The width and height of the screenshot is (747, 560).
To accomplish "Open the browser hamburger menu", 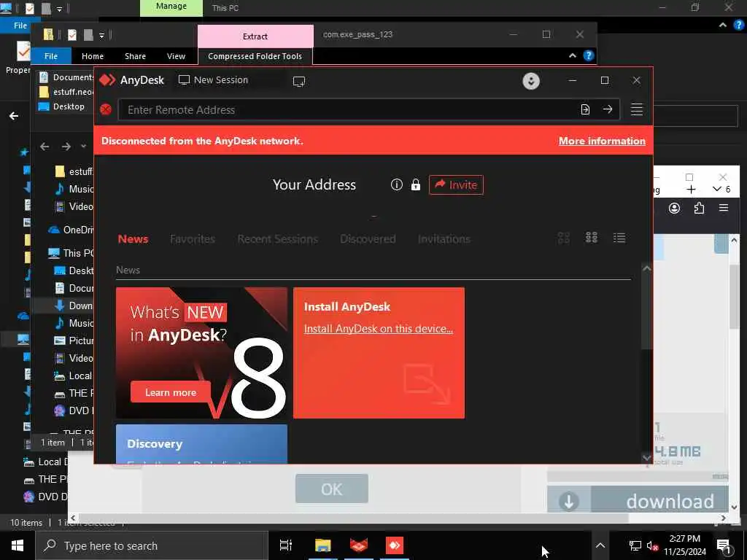I will click(723, 208).
